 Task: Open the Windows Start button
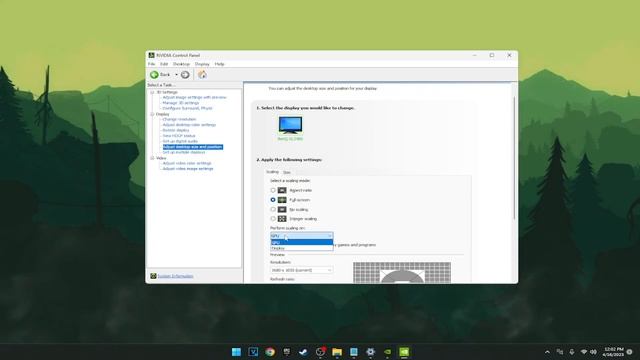pos(236,352)
